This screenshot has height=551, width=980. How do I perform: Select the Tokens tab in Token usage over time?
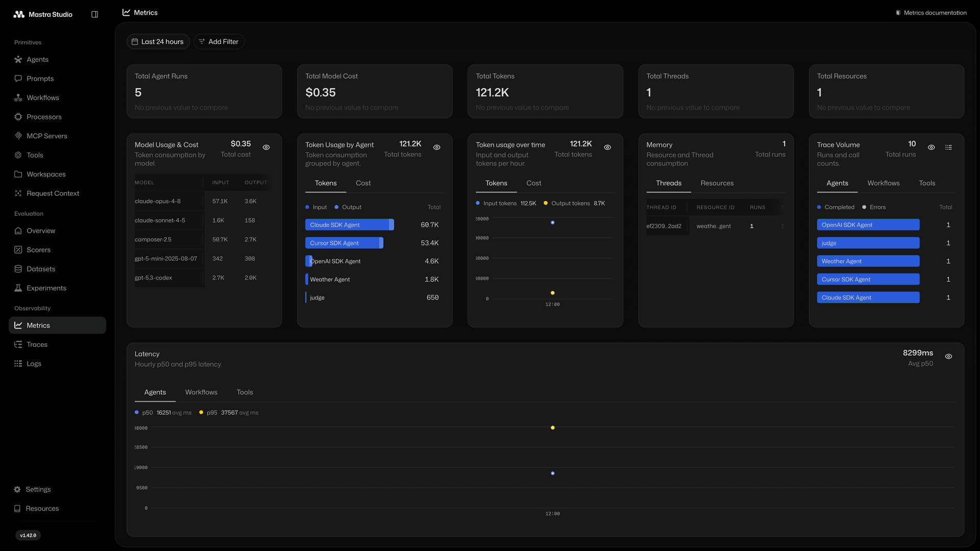496,183
